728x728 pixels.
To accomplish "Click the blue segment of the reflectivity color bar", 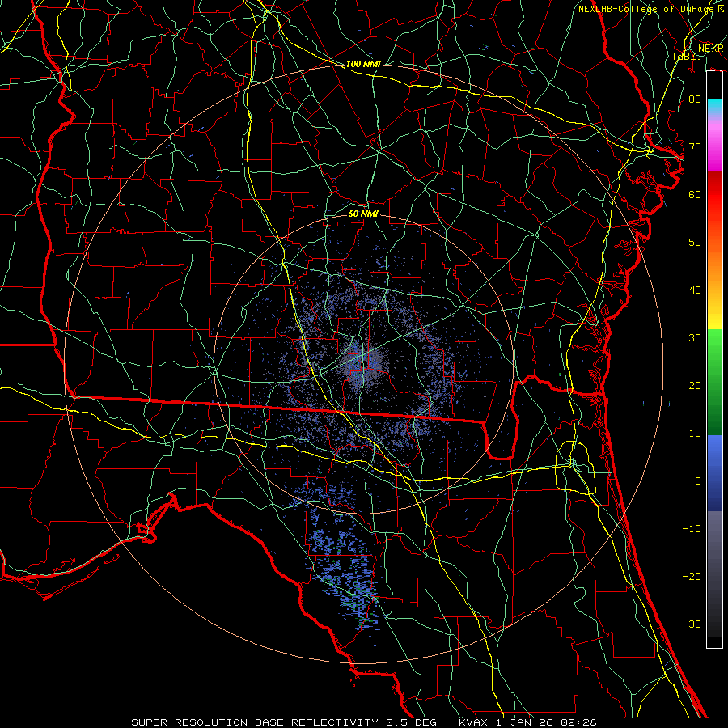I will pyautogui.click(x=714, y=473).
